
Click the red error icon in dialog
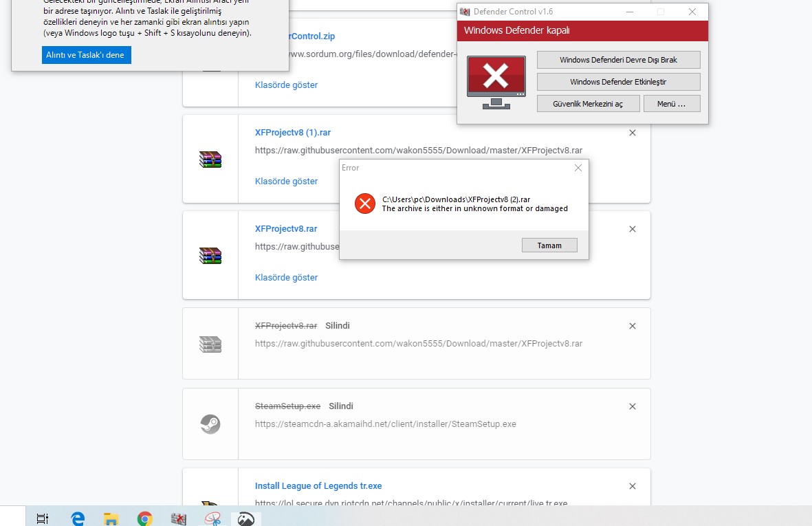coord(365,204)
